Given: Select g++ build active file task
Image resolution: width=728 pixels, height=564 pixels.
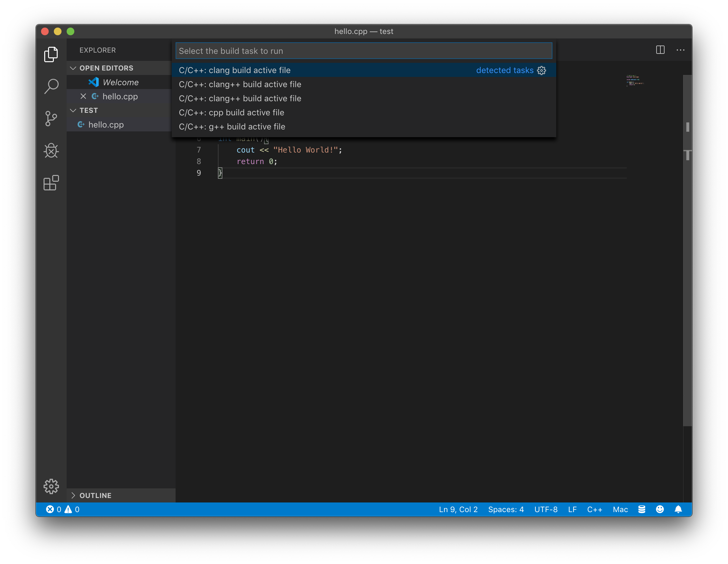Looking at the screenshot, I should tap(364, 127).
